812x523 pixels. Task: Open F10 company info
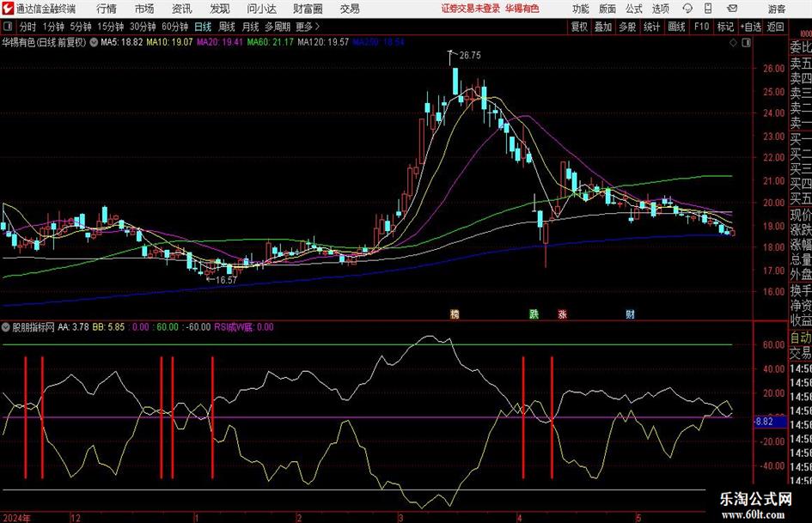pos(701,27)
